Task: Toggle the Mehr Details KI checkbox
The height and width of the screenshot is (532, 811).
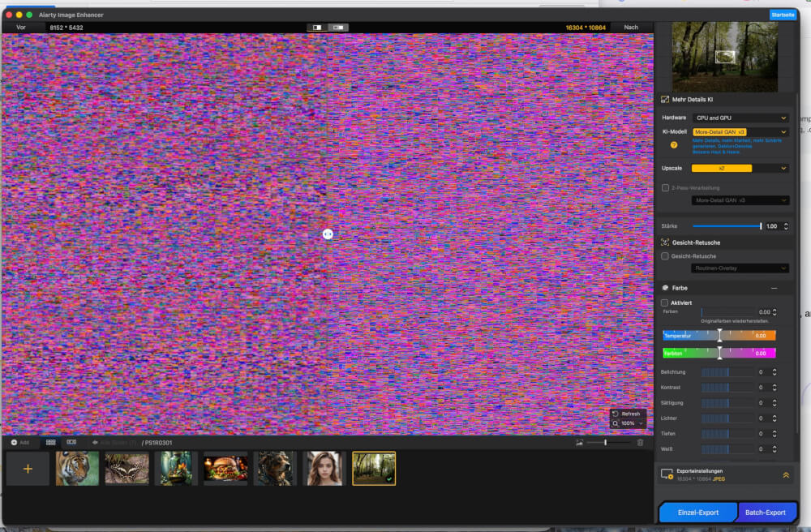Action: [665, 100]
